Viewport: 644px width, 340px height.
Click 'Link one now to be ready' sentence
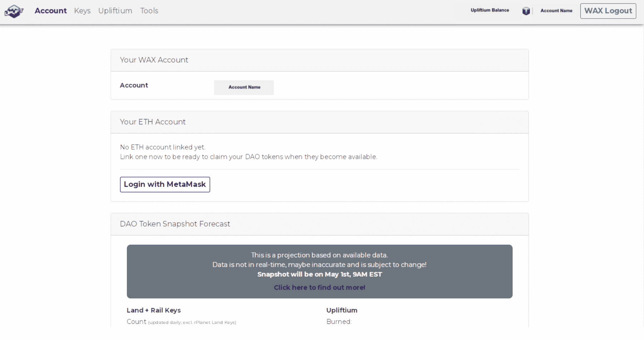pos(248,157)
